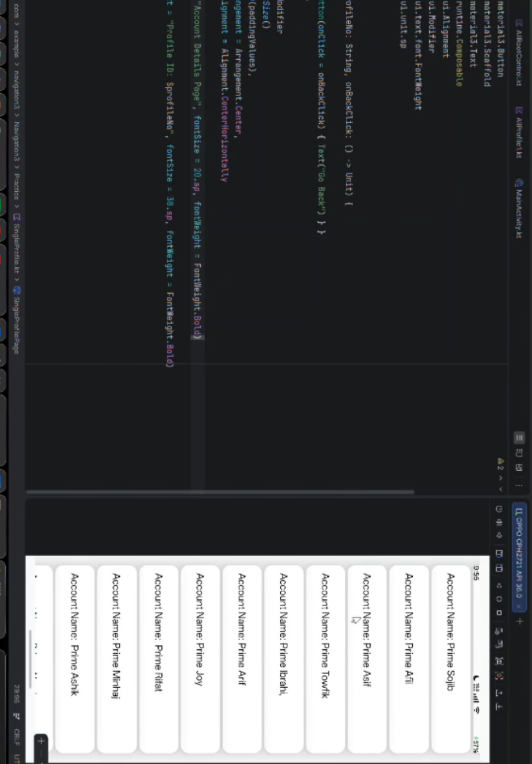Viewport: 532px width, 764px height.
Task: Rotate the device right using toolbar icon
Action: pyautogui.click(x=499, y=568)
